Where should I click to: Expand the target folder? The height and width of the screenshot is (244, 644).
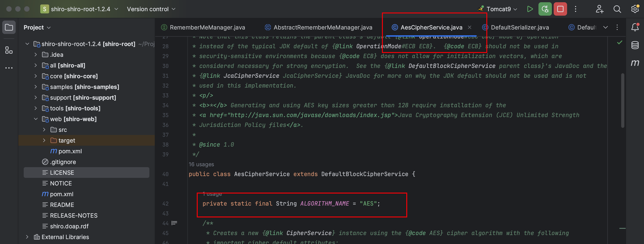point(44,141)
